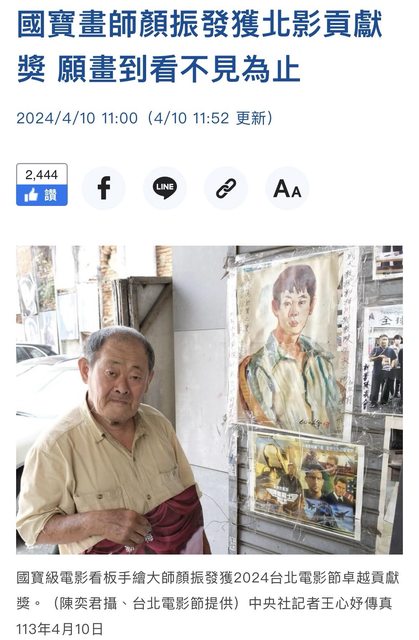The width and height of the screenshot is (419, 640).
Task: Click the fighter jet movie poster
Action: coord(306,484)
